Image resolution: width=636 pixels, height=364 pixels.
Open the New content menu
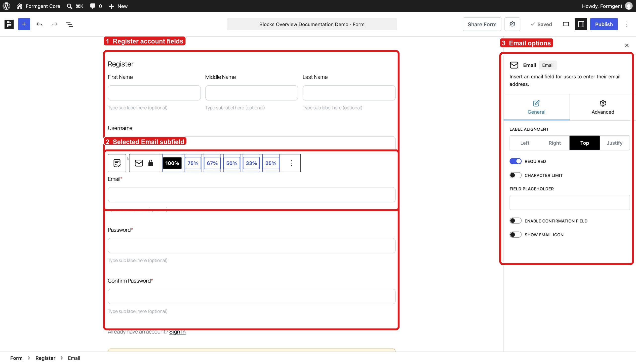point(118,6)
